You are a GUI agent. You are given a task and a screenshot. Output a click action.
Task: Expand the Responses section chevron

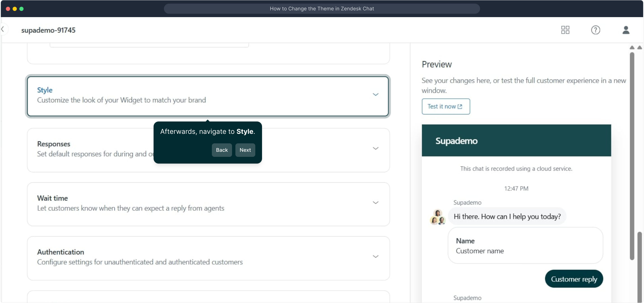coord(376,148)
